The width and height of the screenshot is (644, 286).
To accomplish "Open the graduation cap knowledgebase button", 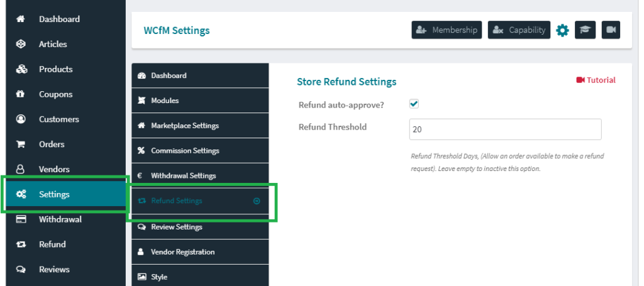I will click(585, 30).
